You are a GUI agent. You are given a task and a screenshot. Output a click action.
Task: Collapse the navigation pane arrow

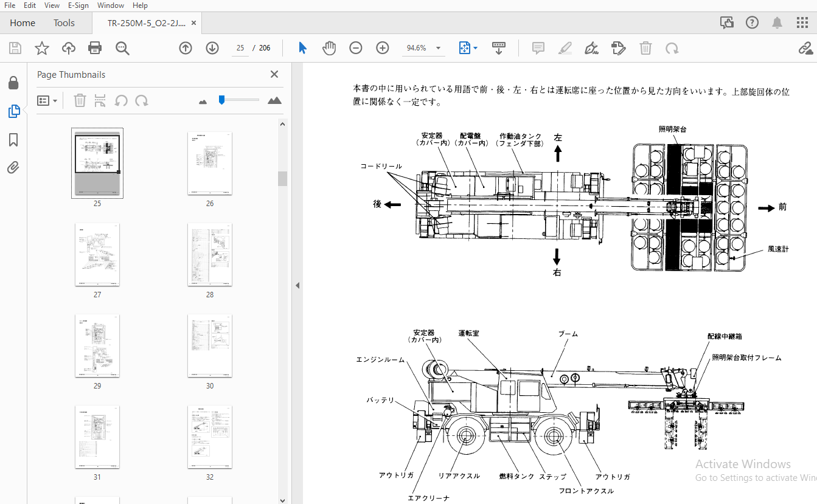click(x=297, y=285)
